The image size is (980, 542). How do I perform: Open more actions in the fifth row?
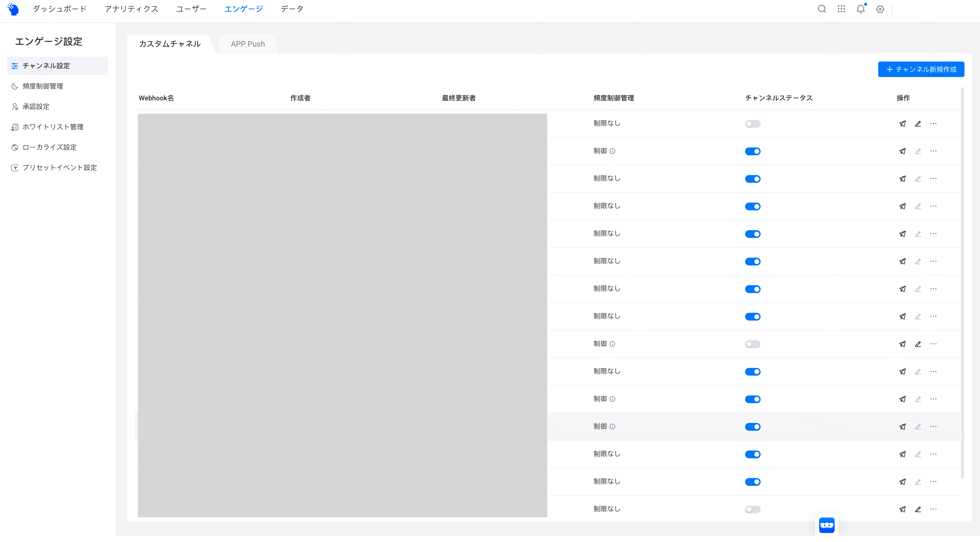click(x=933, y=234)
